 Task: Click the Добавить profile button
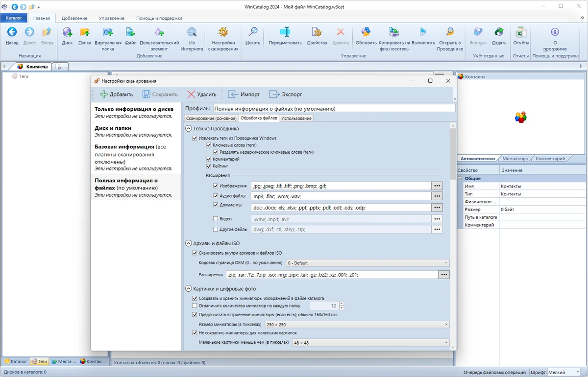tap(116, 94)
